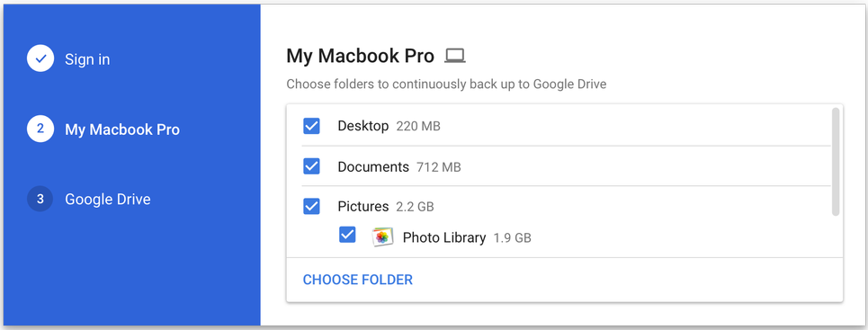The height and width of the screenshot is (330, 868).
Task: Open the CHOOSE FOLDER link
Action: pos(358,280)
